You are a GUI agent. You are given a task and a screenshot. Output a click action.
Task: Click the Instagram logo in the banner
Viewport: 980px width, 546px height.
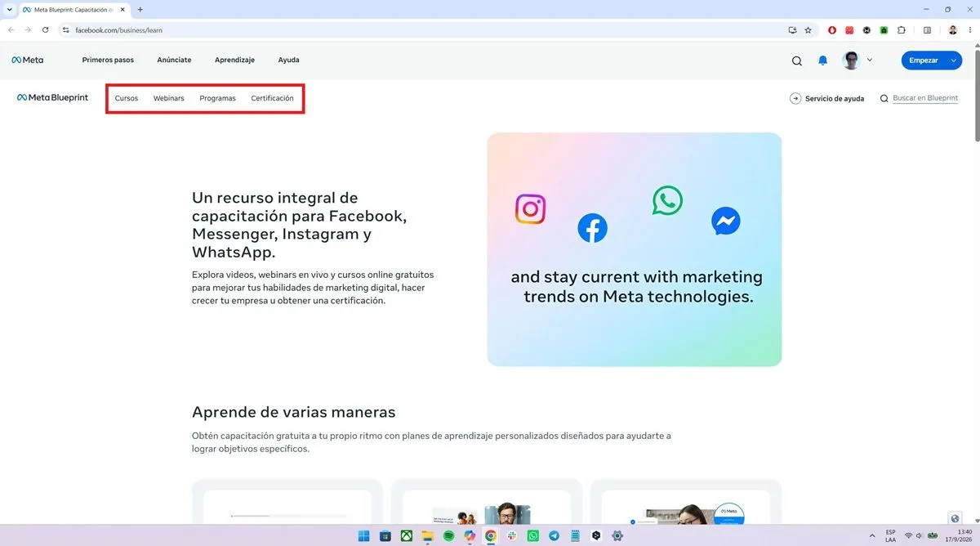(x=530, y=209)
